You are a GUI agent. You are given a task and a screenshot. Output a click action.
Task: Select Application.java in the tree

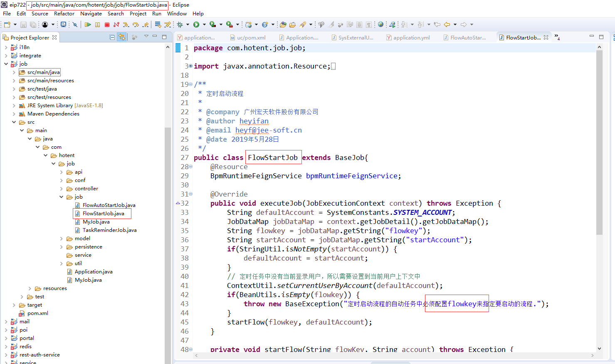(94, 272)
